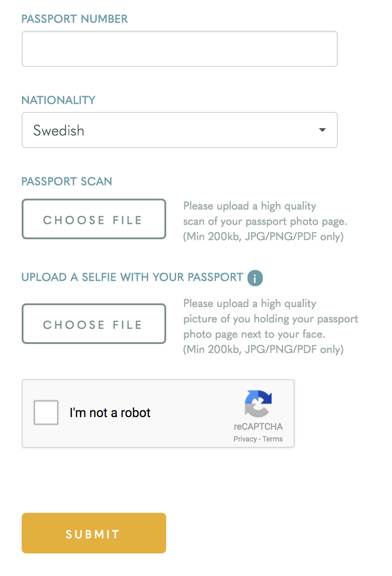
Task: Click the selfie upload instructions text
Action: pos(270,326)
